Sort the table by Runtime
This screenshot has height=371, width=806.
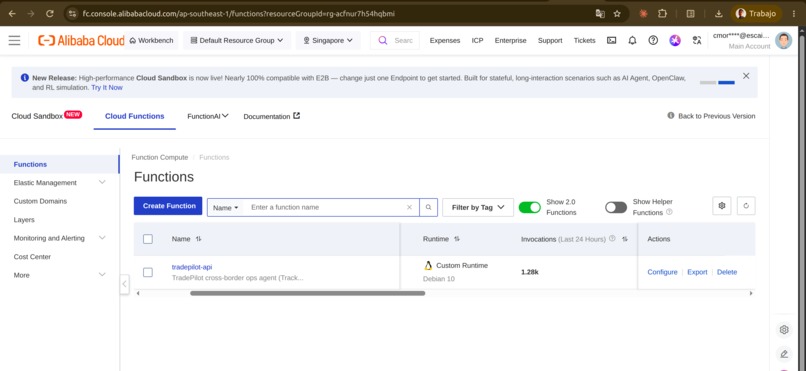click(x=456, y=239)
